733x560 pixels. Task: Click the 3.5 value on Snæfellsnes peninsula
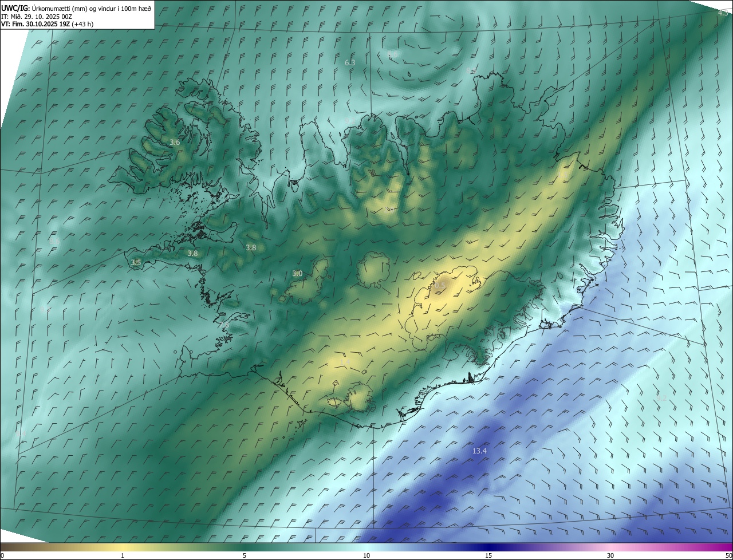click(x=136, y=262)
